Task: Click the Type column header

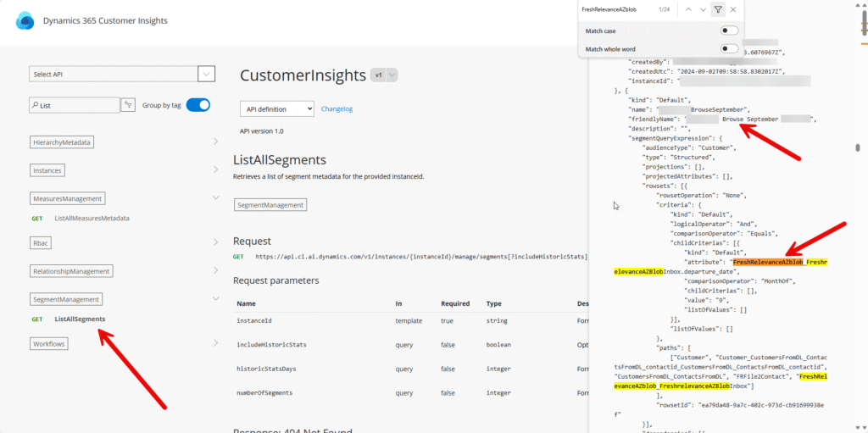Action: pos(494,303)
